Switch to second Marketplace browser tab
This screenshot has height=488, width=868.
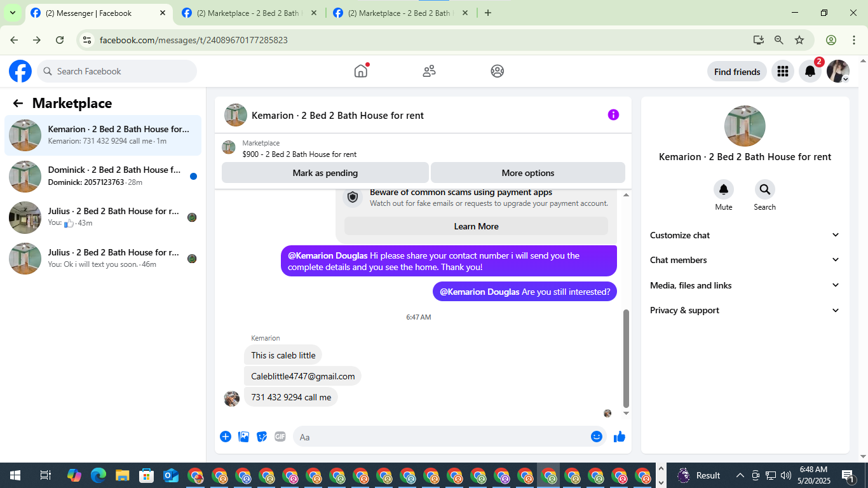tap(249, 13)
